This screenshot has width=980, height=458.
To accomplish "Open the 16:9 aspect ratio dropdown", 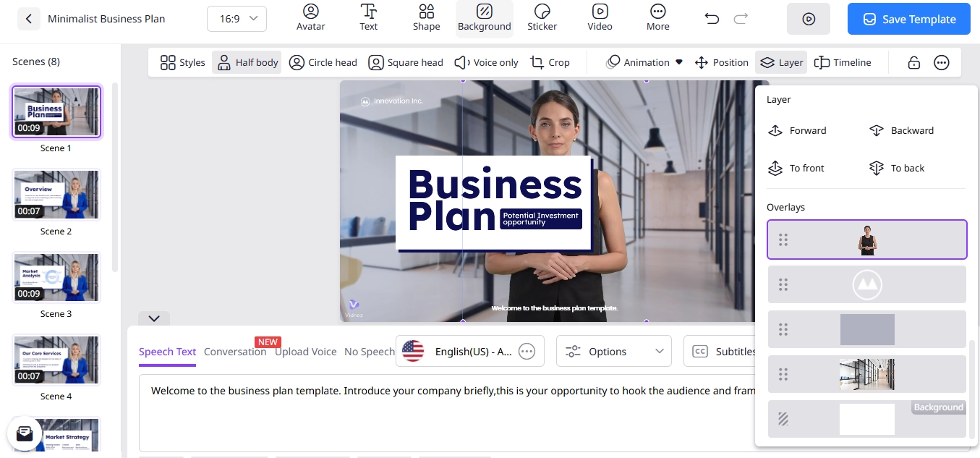I will (x=237, y=19).
